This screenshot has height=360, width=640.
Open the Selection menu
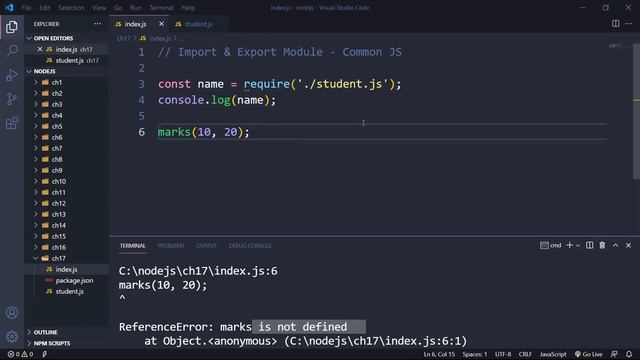tap(71, 8)
